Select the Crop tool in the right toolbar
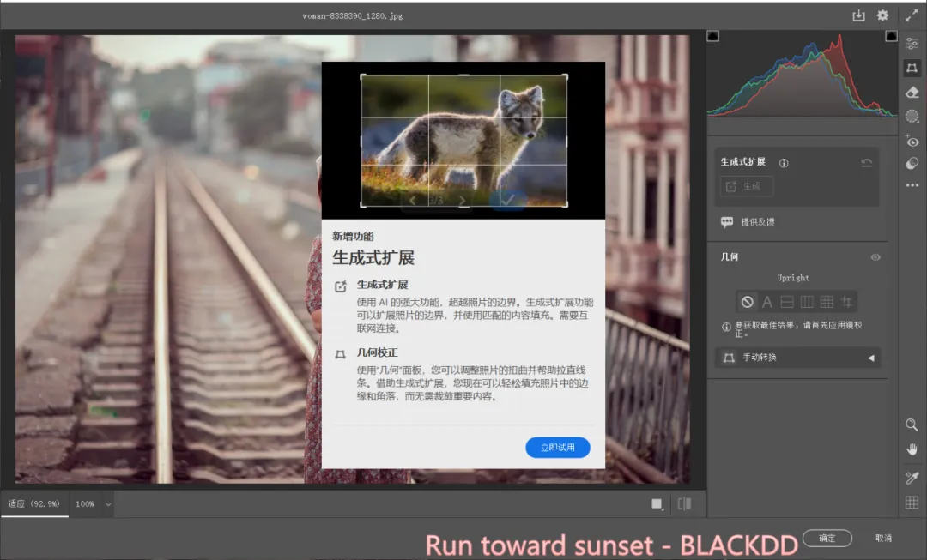This screenshot has height=560, width=927. click(912, 67)
